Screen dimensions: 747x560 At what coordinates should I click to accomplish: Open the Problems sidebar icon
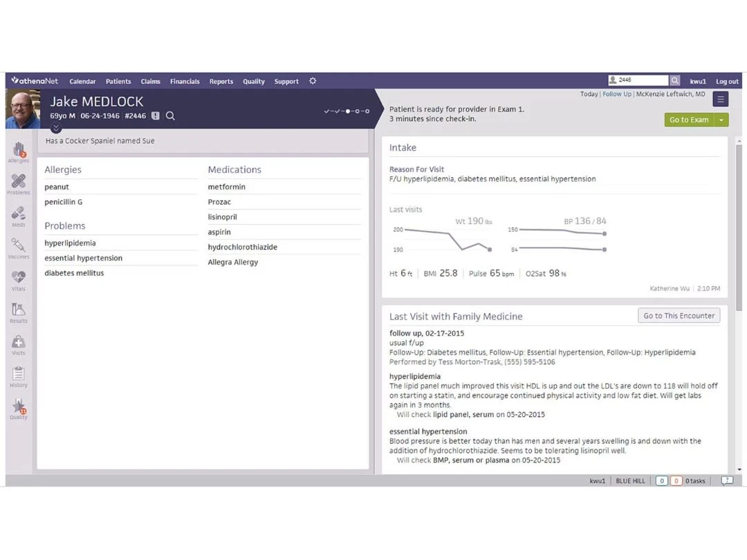19,185
